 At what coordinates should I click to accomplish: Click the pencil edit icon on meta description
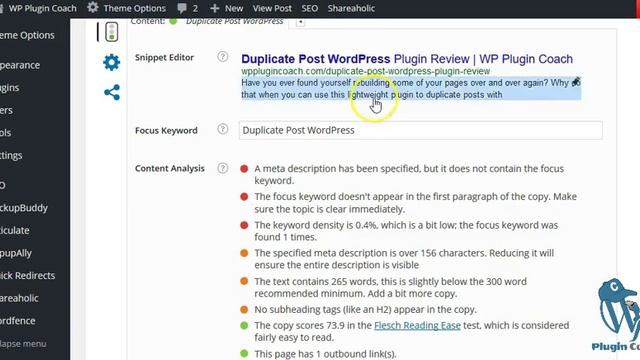[x=576, y=82]
